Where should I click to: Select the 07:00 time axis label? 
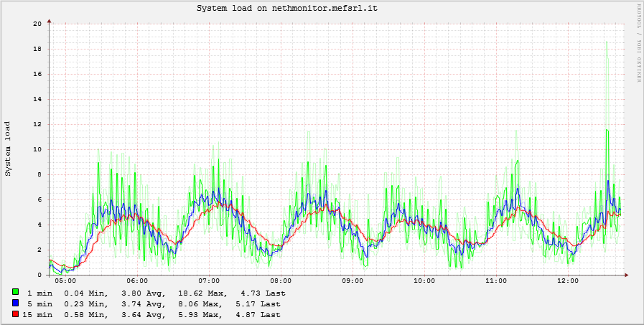[x=209, y=281]
